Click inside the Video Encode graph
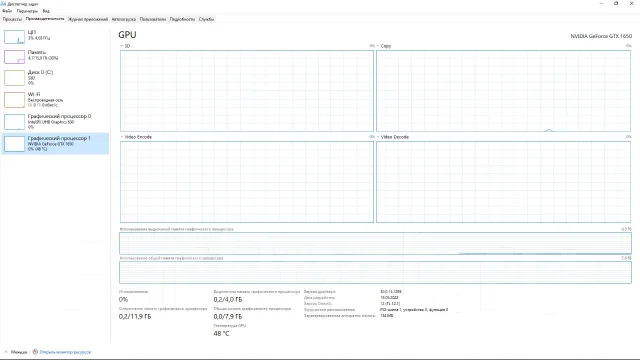 (x=247, y=182)
